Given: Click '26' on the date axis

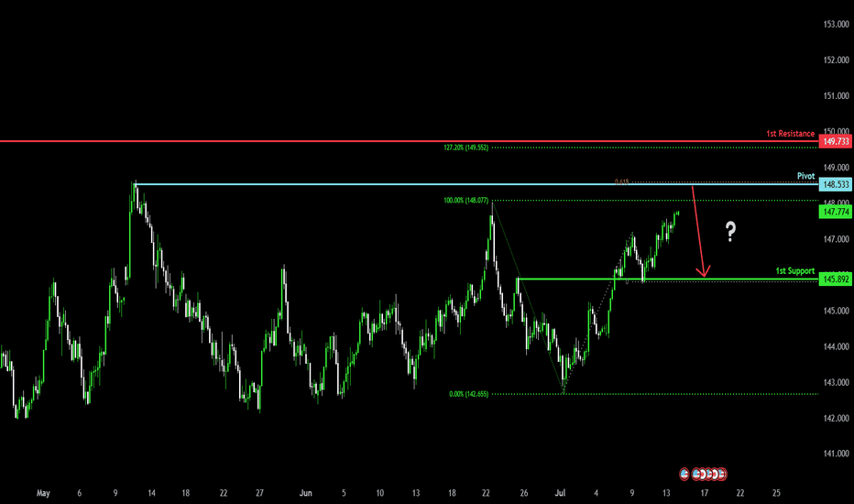Looking at the screenshot, I should coord(523,493).
